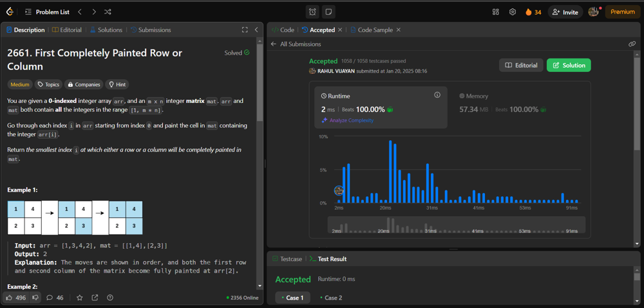644x308 pixels.
Task: Click the shuffle random problem icon
Action: [108, 12]
